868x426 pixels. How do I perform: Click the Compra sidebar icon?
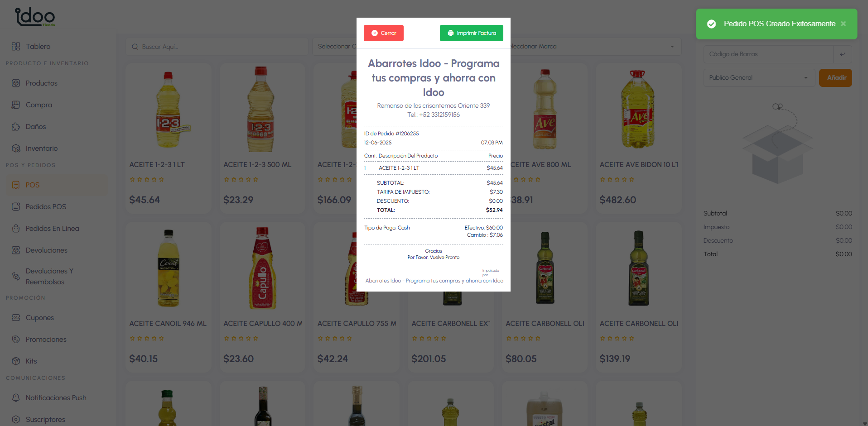point(16,105)
